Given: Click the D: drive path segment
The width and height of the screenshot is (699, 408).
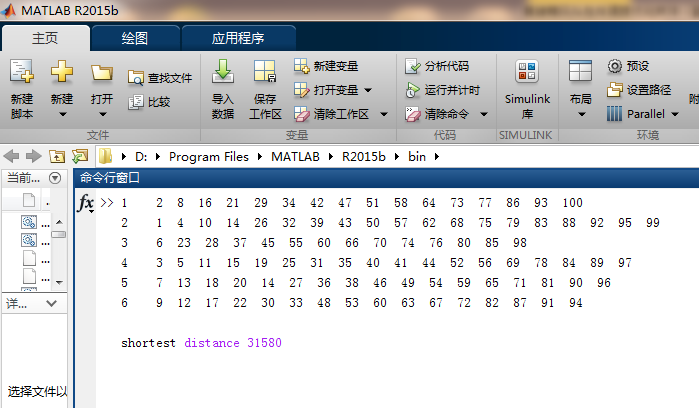Looking at the screenshot, I should 141,157.
